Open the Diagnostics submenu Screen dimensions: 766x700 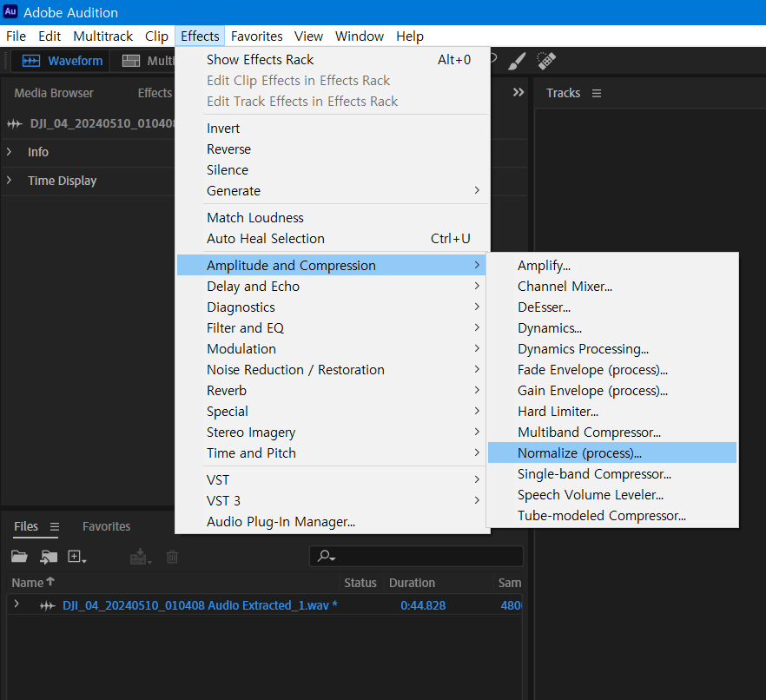(333, 307)
